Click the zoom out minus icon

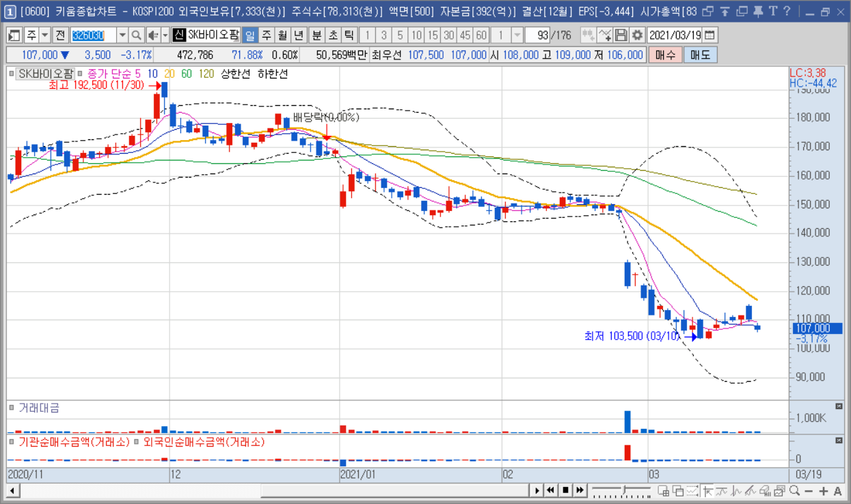pyautogui.click(x=809, y=490)
